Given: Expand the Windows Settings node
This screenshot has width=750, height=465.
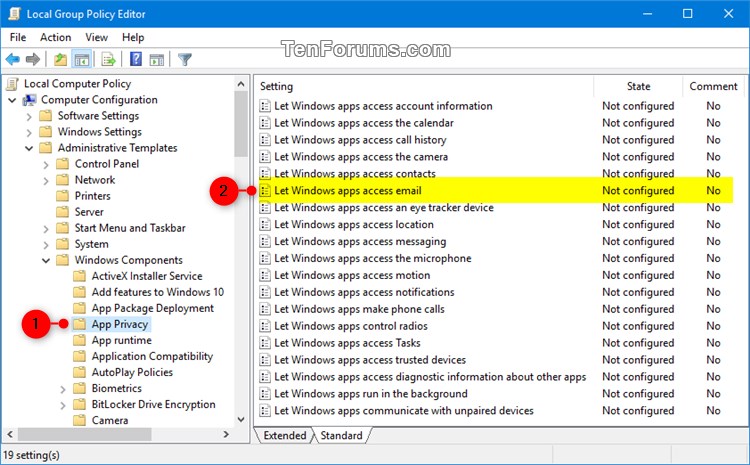Looking at the screenshot, I should click(29, 132).
